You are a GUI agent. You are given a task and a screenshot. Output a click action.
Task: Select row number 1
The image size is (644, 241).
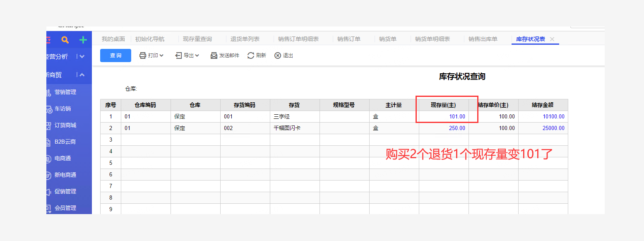111,117
